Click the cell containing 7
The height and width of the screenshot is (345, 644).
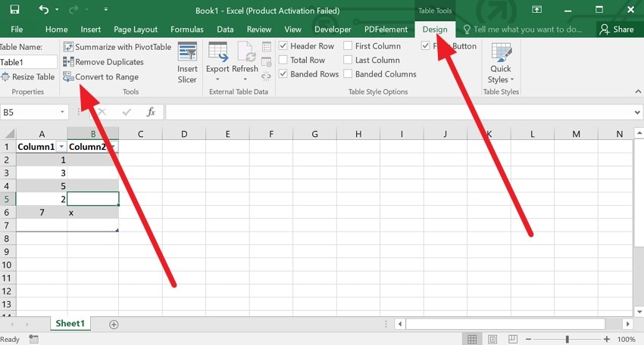click(x=42, y=213)
